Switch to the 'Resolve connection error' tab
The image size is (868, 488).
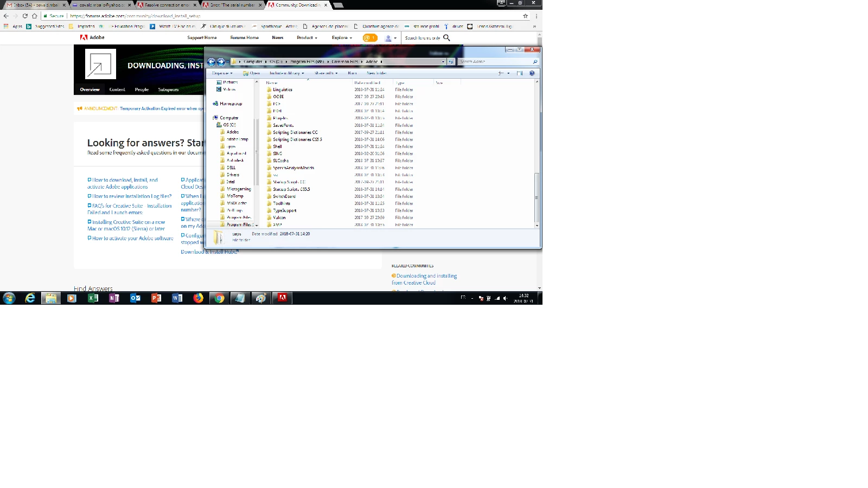point(166,5)
